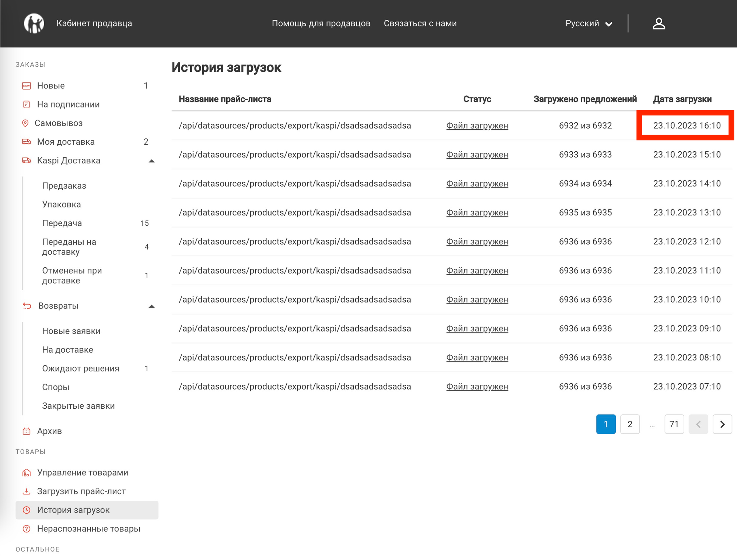Click the seller cabinet logo
737x560 pixels.
click(x=34, y=24)
